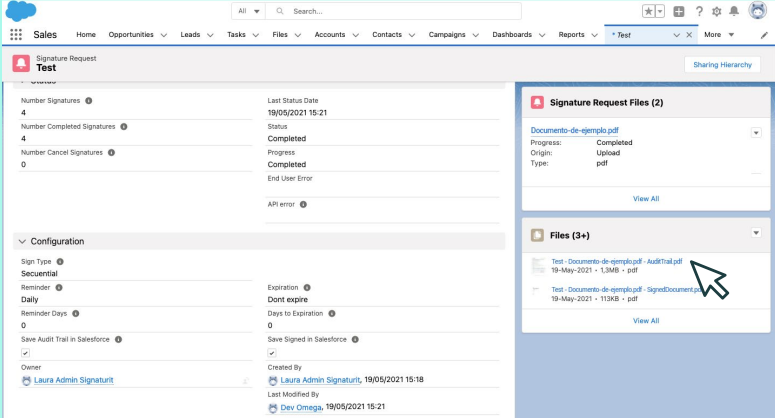Expand the Tasks tab dropdown chevron

pos(256,35)
